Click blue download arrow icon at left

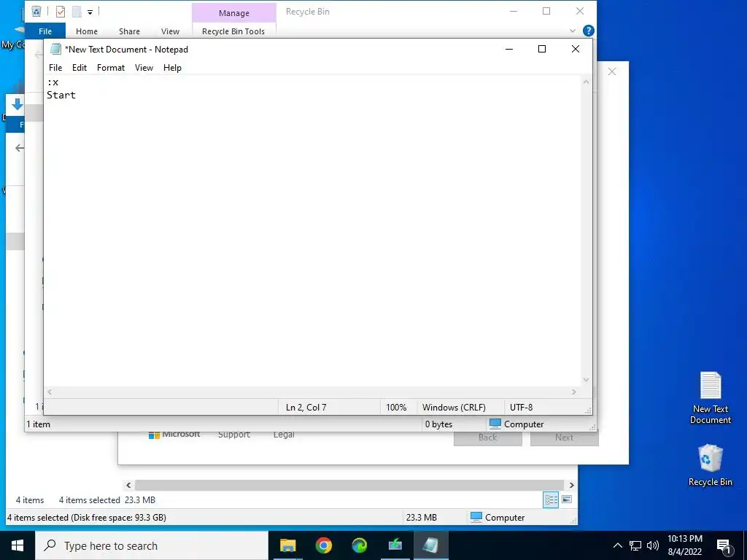(18, 104)
